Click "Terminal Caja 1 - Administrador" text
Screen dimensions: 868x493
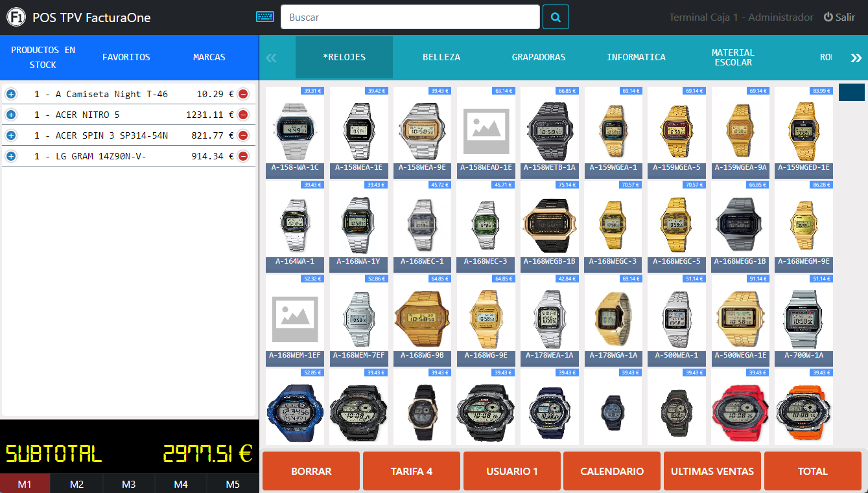click(741, 17)
